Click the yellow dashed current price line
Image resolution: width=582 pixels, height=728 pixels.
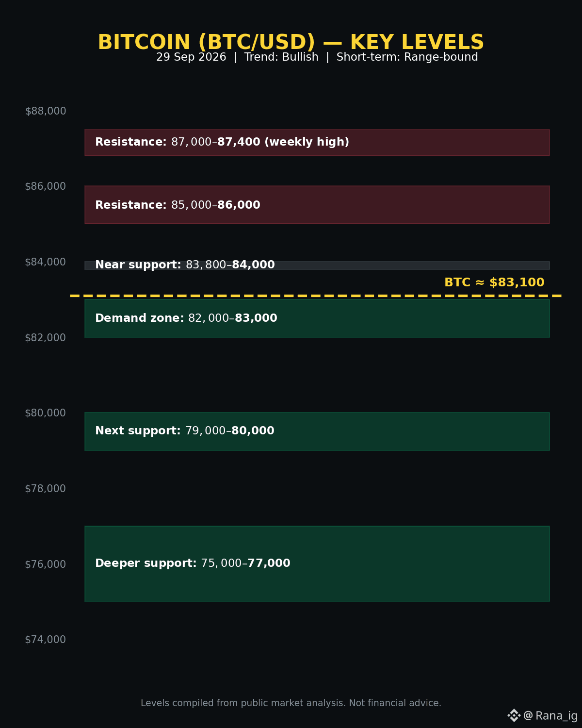316,296
